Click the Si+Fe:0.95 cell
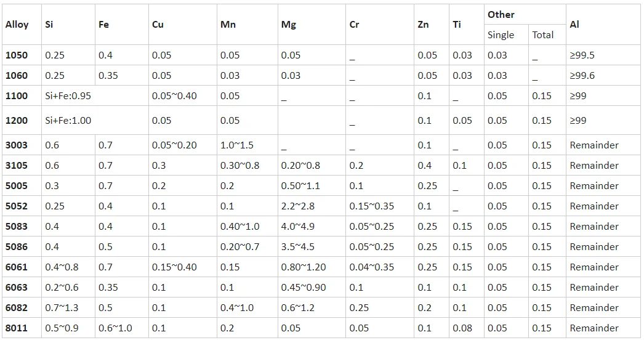Image resolution: width=644 pixels, height=340 pixels. click(68, 96)
